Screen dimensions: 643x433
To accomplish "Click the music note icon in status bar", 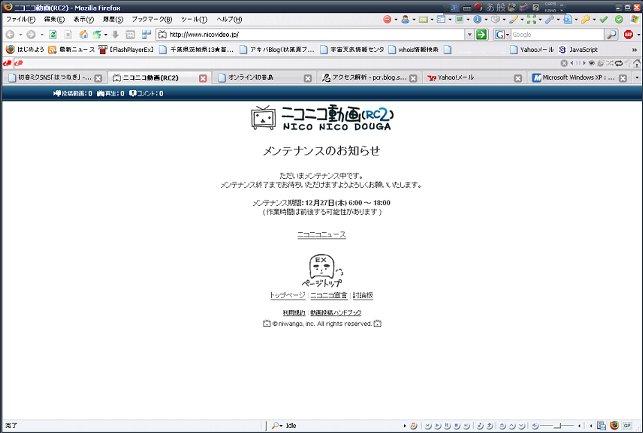I will (414, 426).
